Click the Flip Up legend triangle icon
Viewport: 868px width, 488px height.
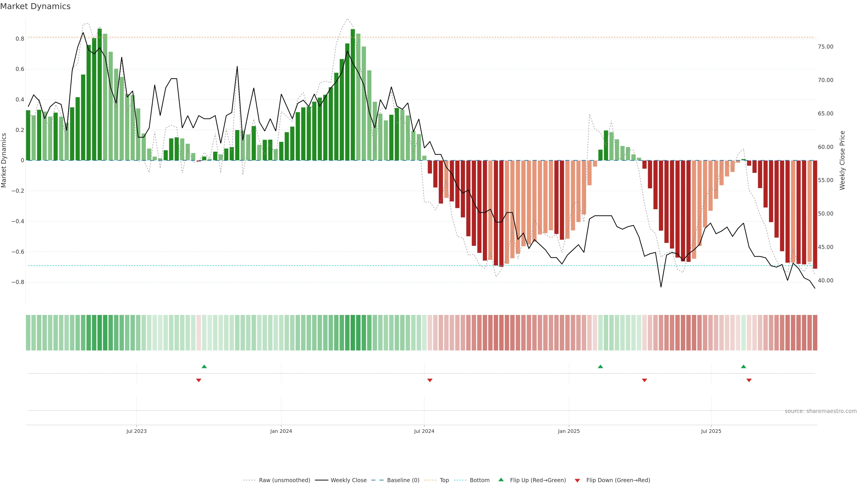(x=501, y=480)
